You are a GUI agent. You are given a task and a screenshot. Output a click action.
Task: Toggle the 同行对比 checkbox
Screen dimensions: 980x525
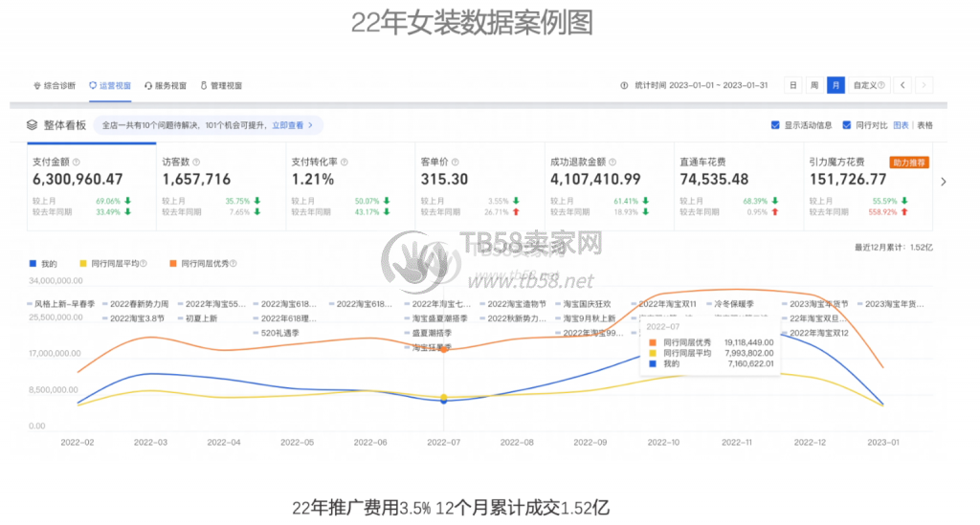pyautogui.click(x=846, y=125)
